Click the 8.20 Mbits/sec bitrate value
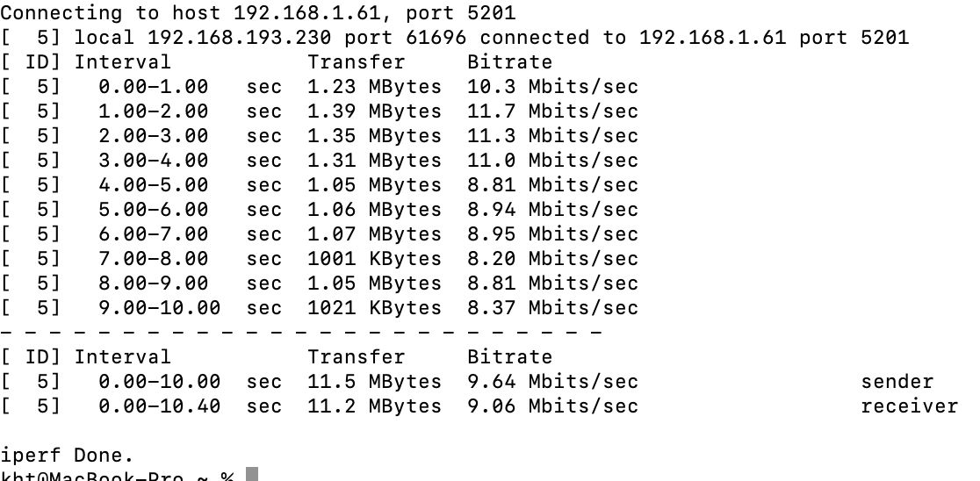980x481 pixels. tap(552, 259)
